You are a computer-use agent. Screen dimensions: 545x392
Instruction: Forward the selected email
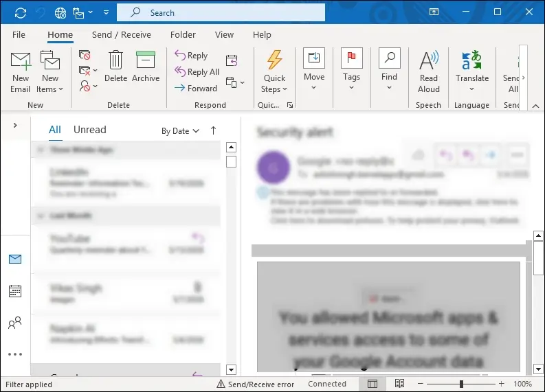196,88
